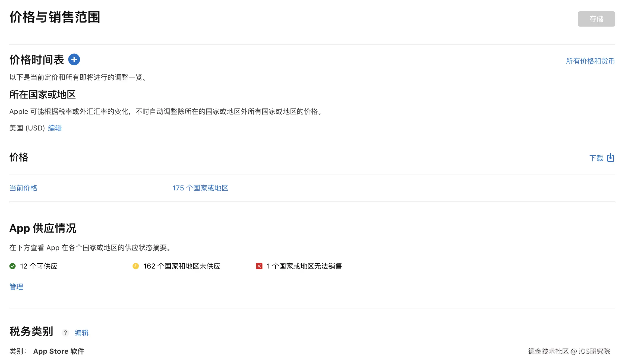Viewport: 619px width, 364px height.
Task: Edit the base country 美国 (USD)
Action: [x=55, y=128]
